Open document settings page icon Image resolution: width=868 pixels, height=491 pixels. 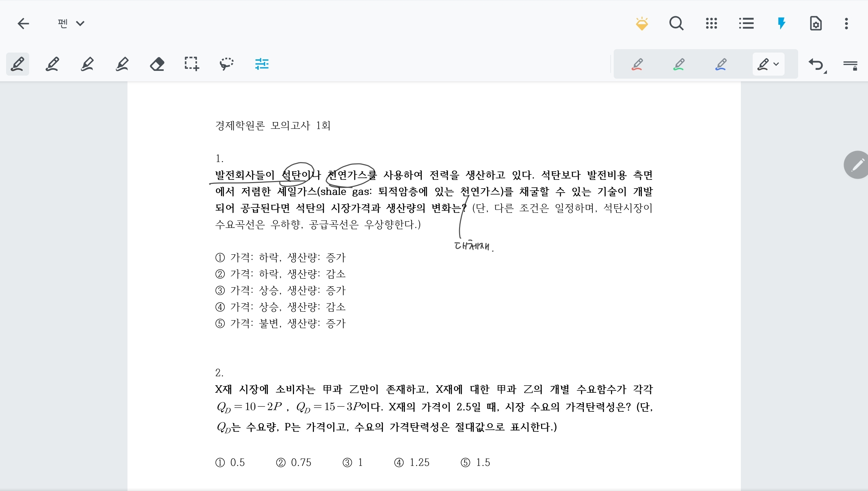click(x=815, y=23)
